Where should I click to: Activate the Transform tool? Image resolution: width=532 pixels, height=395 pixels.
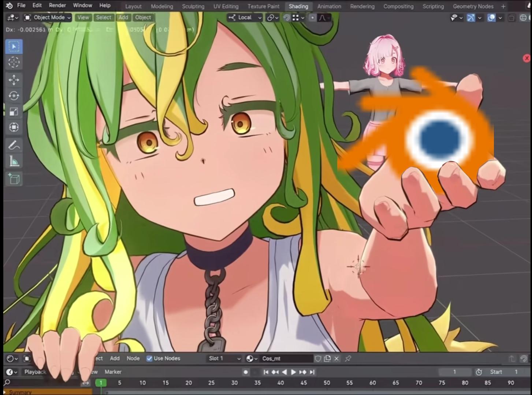pyautogui.click(x=14, y=127)
